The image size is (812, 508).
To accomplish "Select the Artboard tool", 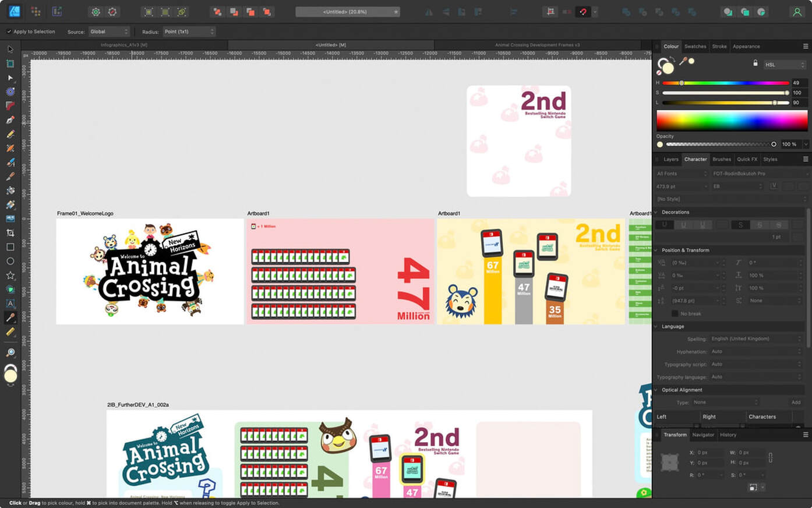I will [x=10, y=63].
